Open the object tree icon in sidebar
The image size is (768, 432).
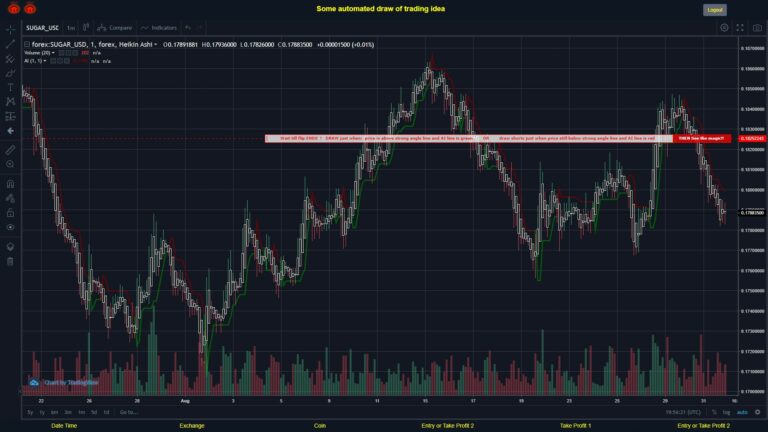coord(10,246)
